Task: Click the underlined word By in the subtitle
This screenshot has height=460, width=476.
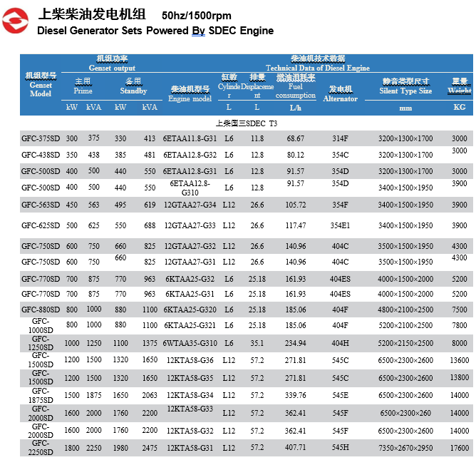Action: click(199, 31)
